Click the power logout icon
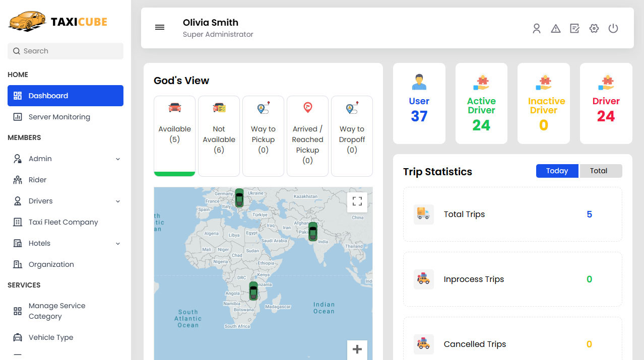The width and height of the screenshot is (644, 360). pyautogui.click(x=613, y=29)
